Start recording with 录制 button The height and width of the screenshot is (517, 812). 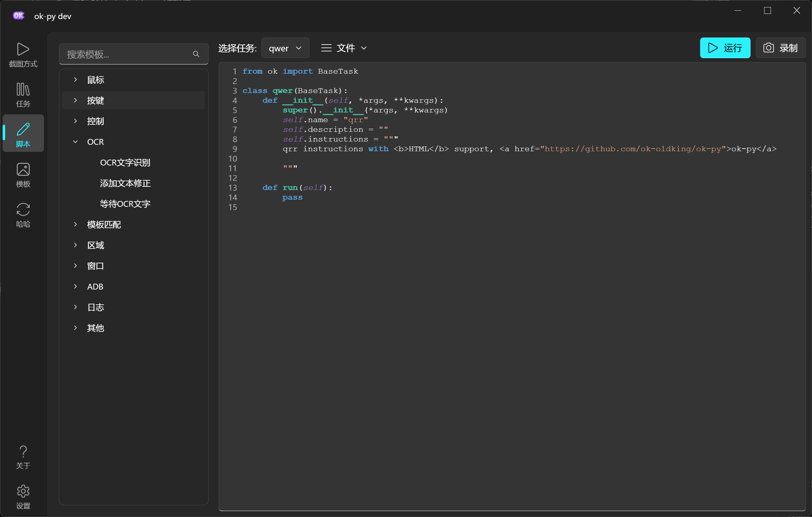780,48
